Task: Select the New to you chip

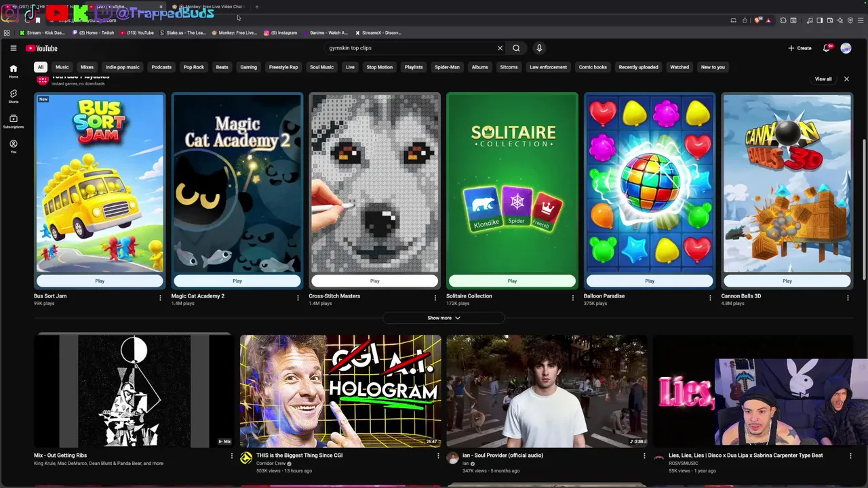Action: click(x=713, y=67)
